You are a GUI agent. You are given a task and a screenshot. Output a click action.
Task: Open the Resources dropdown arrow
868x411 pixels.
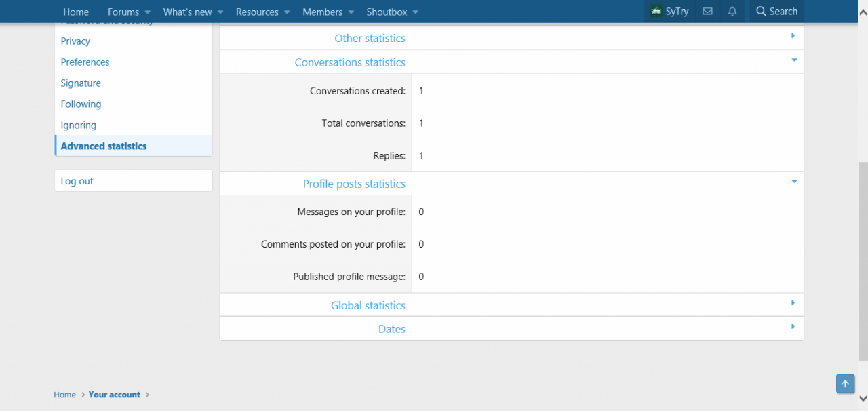click(287, 12)
